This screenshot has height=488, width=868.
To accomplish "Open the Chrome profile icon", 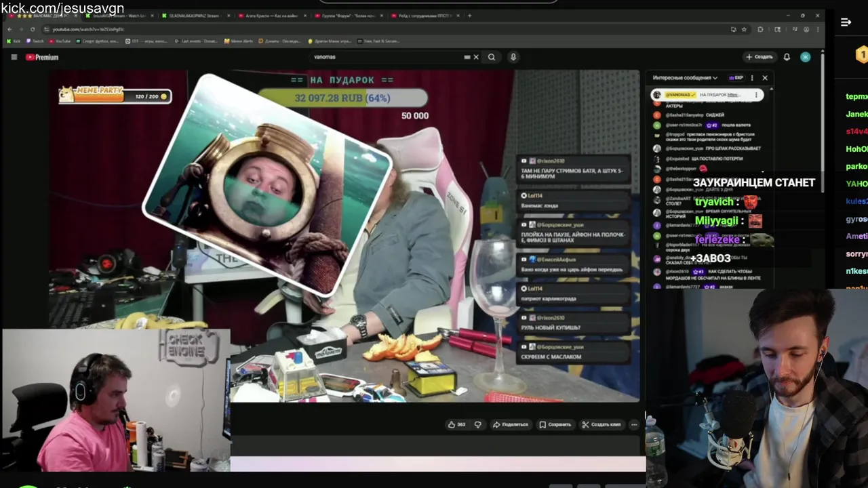I will tap(806, 29).
